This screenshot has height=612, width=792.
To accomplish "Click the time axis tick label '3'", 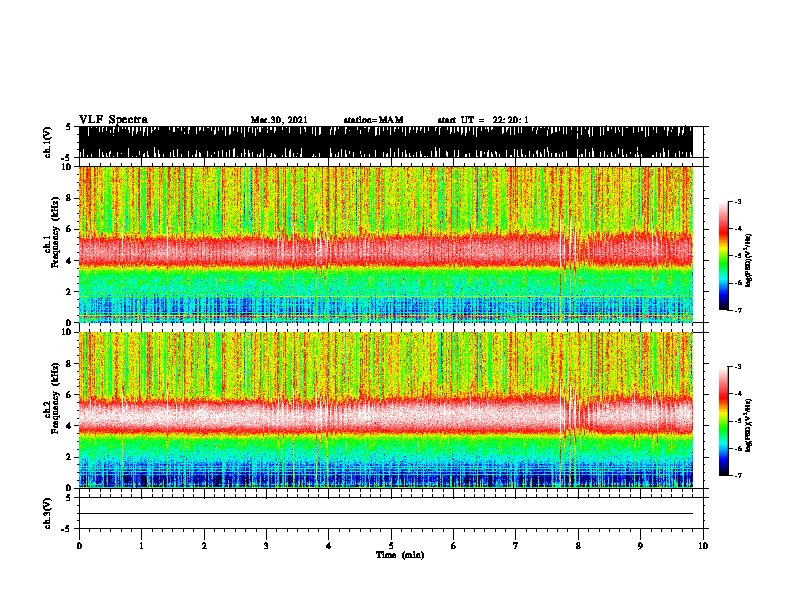I will [266, 546].
